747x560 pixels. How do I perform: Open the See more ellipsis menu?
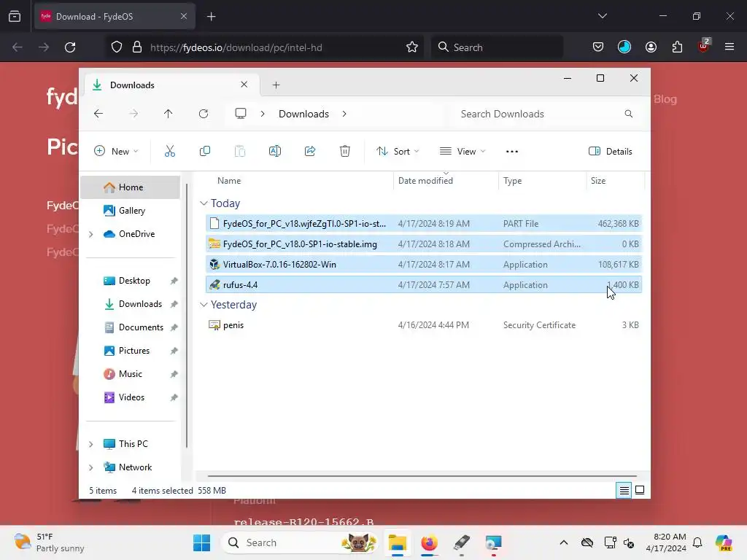coord(512,152)
